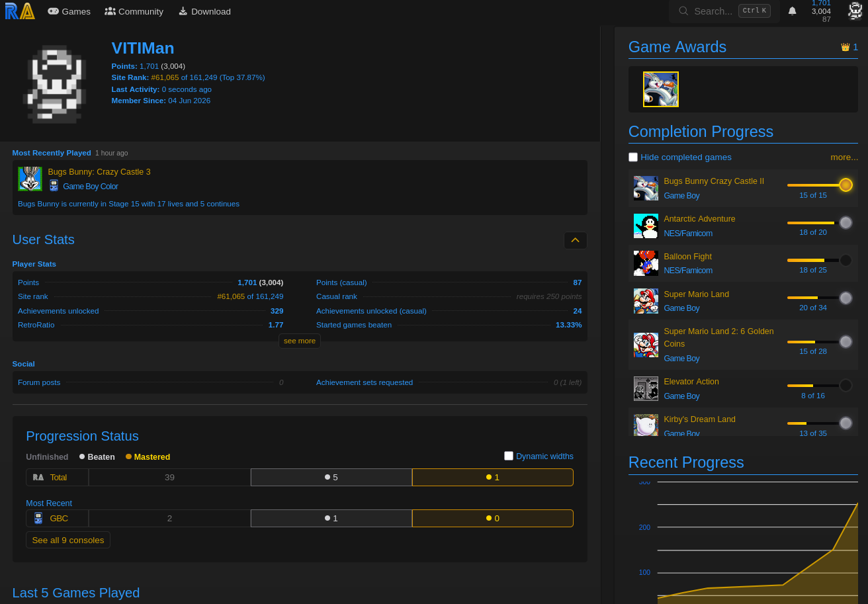Focus the Search box
The height and width of the screenshot is (604, 868).
[724, 11]
